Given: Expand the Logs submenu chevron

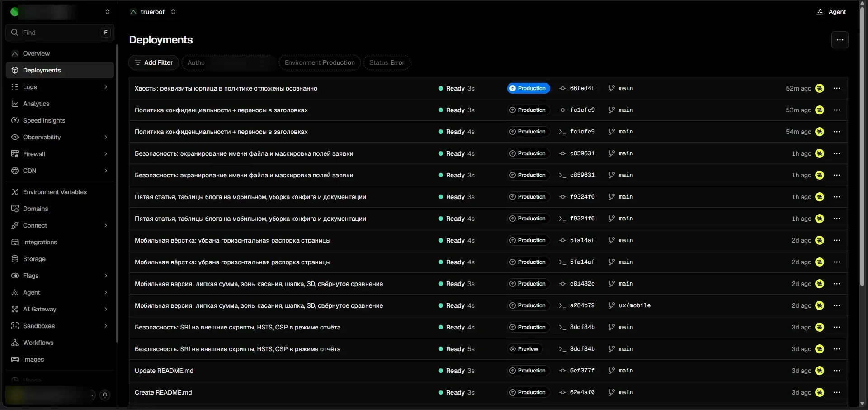Looking at the screenshot, I should [x=106, y=87].
